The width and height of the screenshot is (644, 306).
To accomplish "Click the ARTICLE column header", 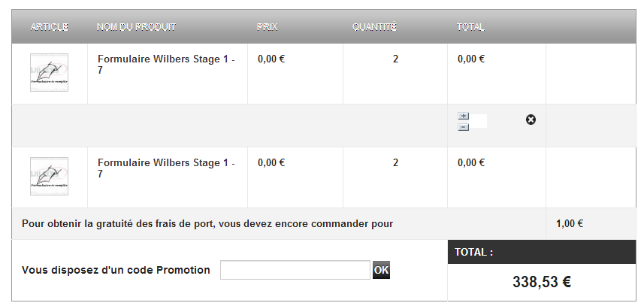I will [x=50, y=27].
